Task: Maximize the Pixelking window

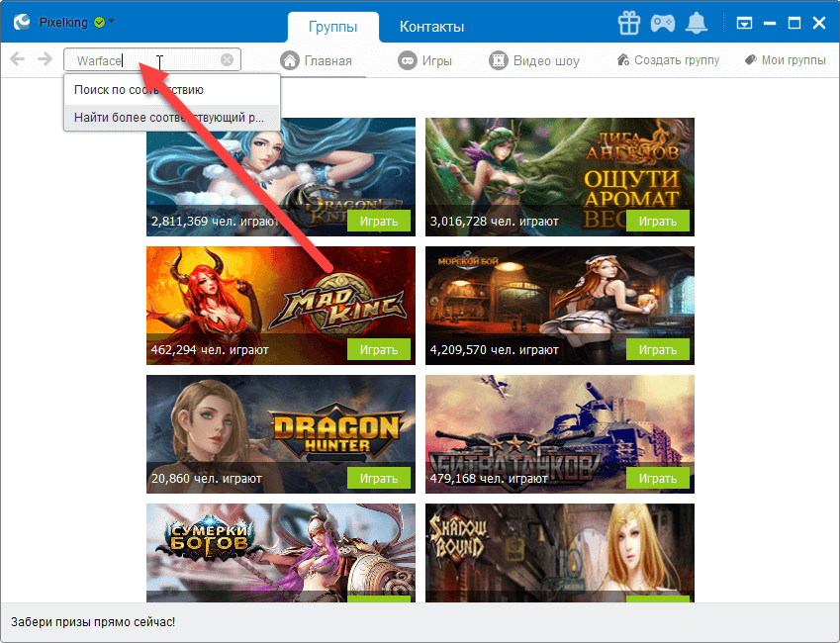Action: tap(794, 23)
